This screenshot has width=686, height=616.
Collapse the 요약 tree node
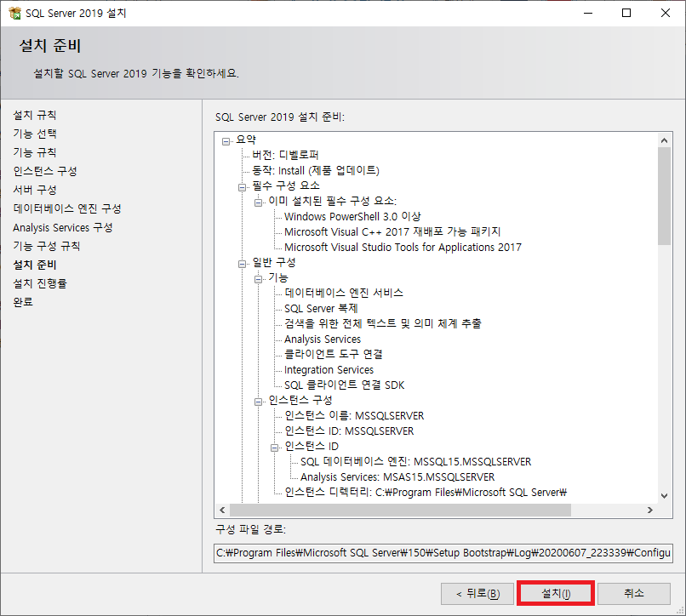226,141
